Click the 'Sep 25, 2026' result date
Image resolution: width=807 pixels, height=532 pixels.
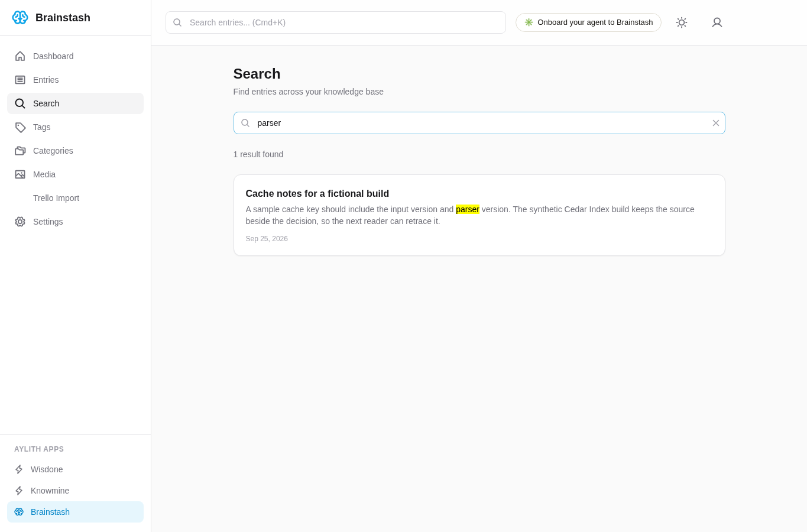click(267, 239)
